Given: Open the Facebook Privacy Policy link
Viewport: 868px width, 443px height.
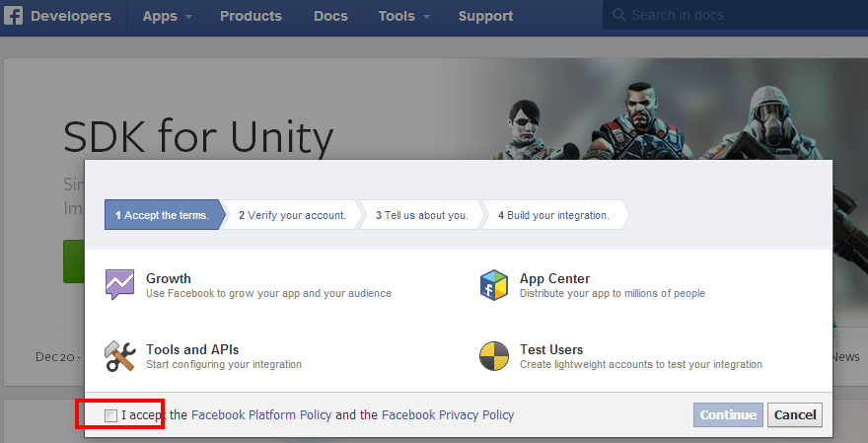Looking at the screenshot, I should pos(448,414).
